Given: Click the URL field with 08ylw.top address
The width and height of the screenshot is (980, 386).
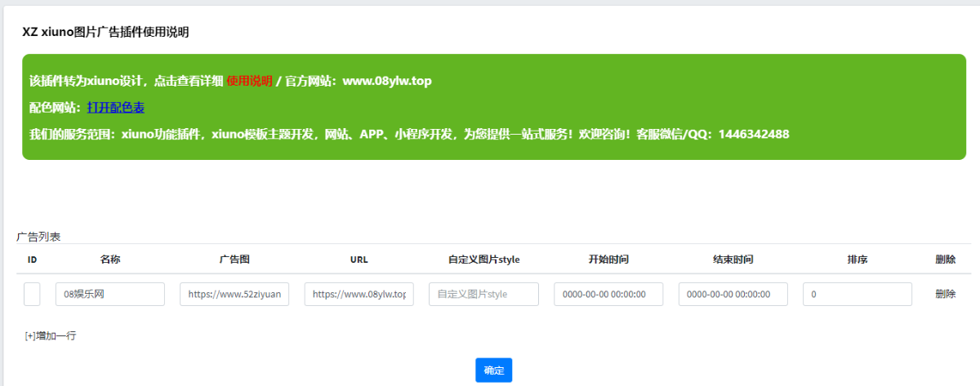Looking at the screenshot, I should pyautogui.click(x=359, y=294).
